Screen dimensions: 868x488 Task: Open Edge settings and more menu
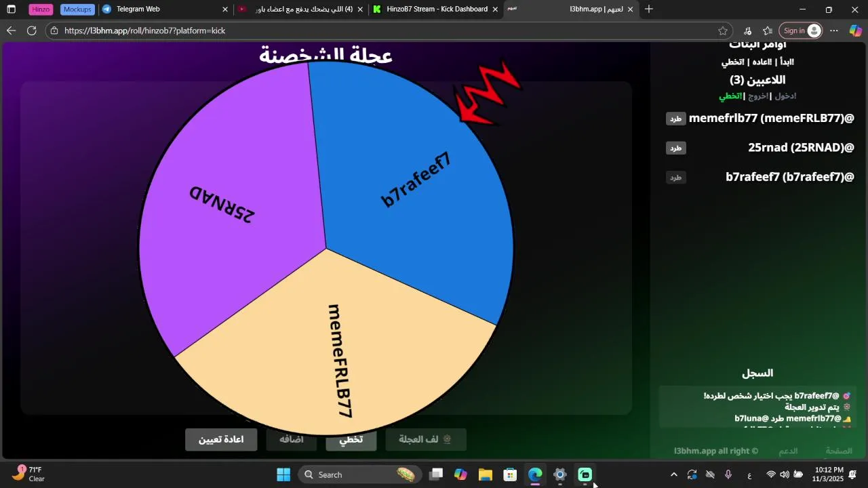tap(835, 30)
